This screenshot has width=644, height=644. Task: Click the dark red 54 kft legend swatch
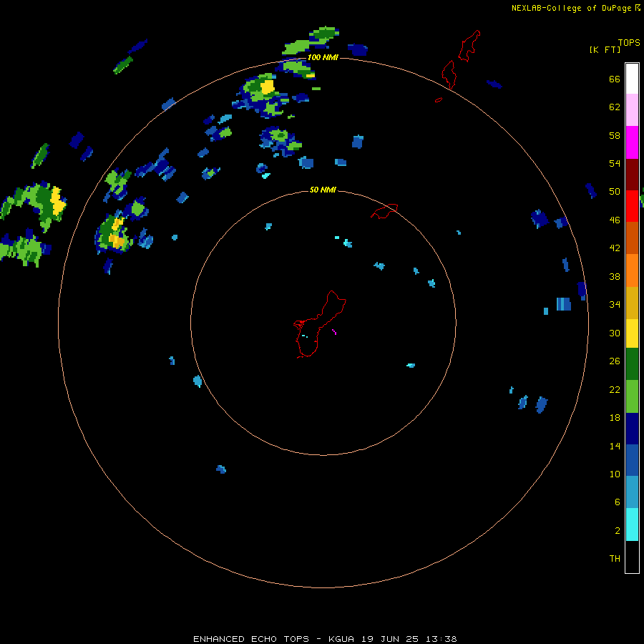[x=632, y=174]
